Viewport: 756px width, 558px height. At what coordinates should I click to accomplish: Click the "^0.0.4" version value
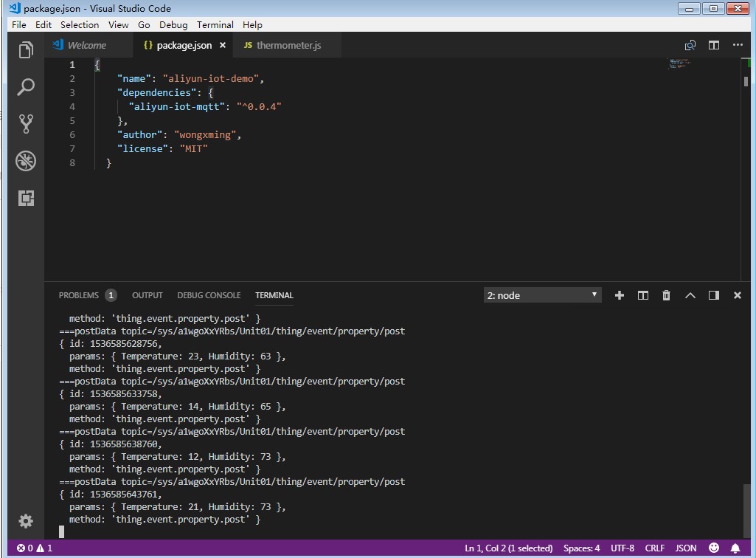259,107
